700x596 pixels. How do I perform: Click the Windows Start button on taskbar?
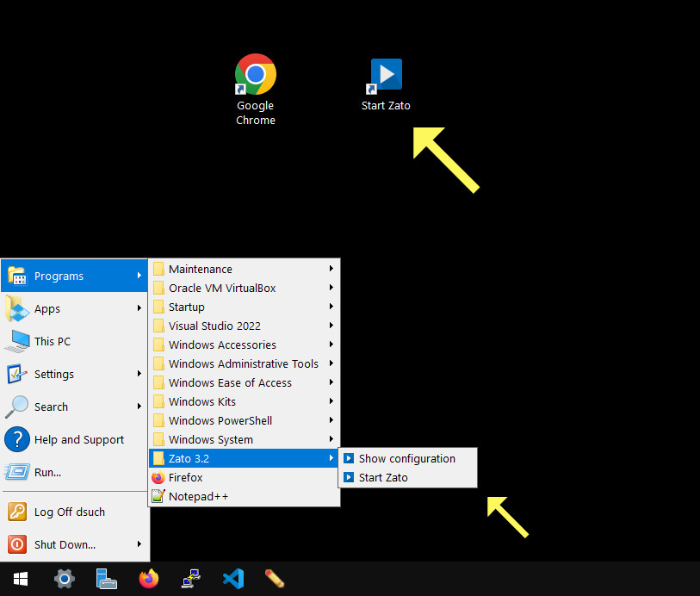click(21, 579)
